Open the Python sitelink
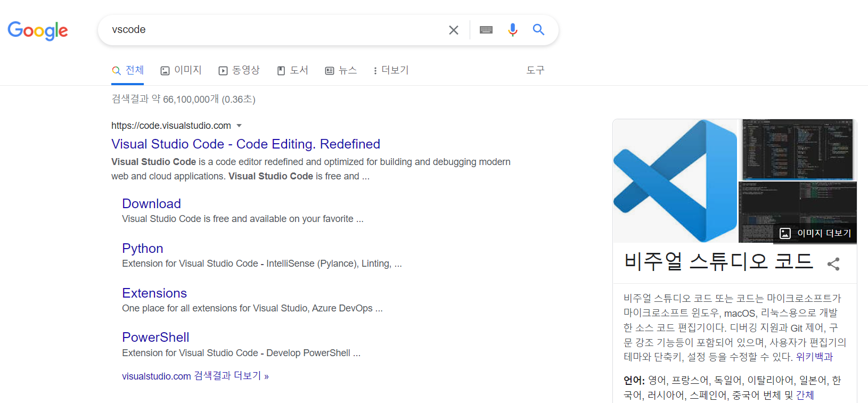 tap(142, 249)
